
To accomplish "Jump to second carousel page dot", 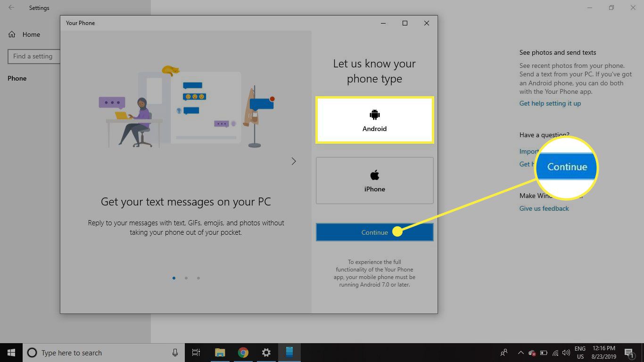I will (186, 278).
